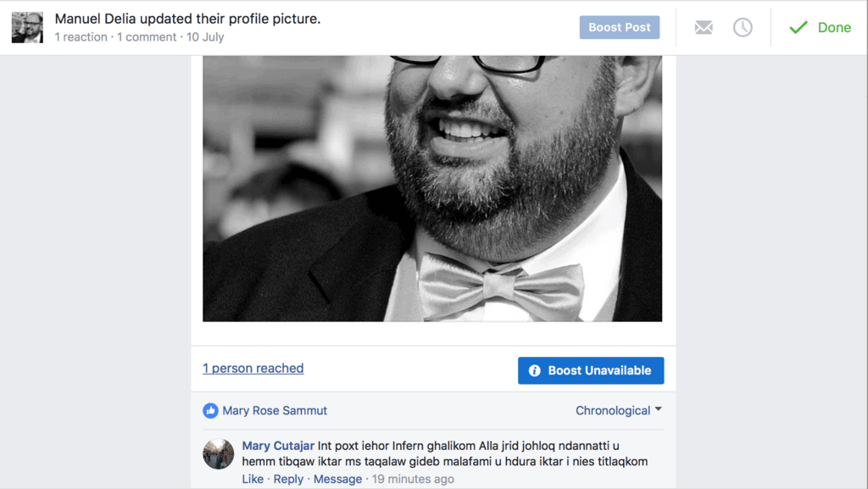The height and width of the screenshot is (489, 868).
Task: Click the clock follow-up icon
Action: [x=743, y=27]
